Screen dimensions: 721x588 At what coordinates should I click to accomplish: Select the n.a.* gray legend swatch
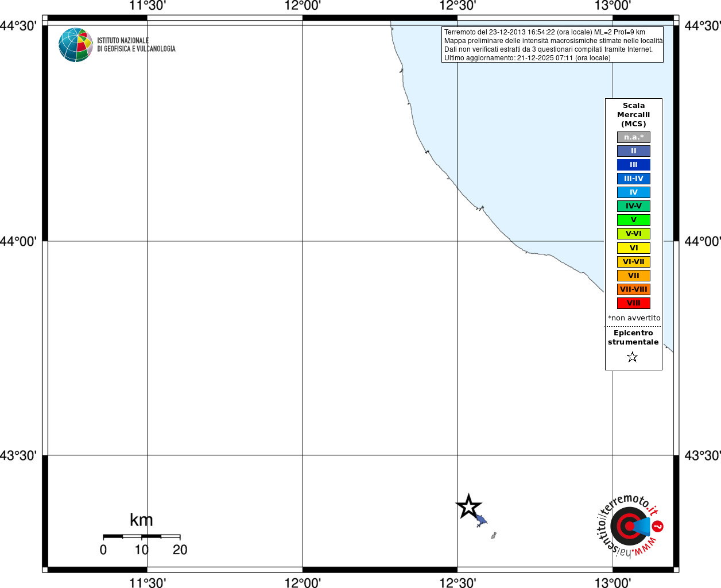pos(634,137)
